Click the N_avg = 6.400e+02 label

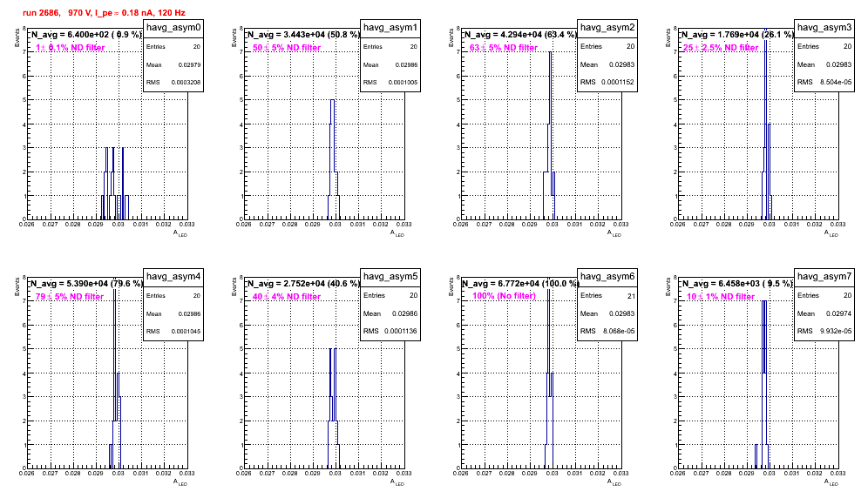[x=85, y=34]
